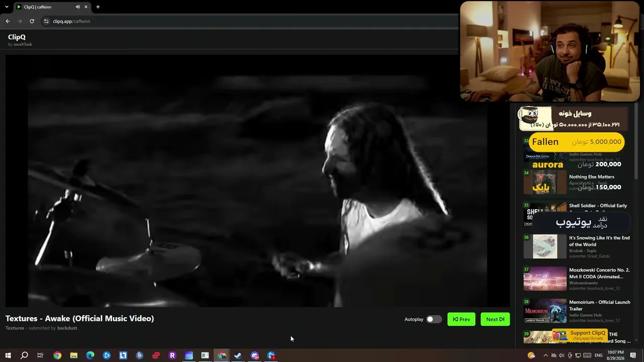
Task: Switch the ENG input language
Action: (599, 355)
